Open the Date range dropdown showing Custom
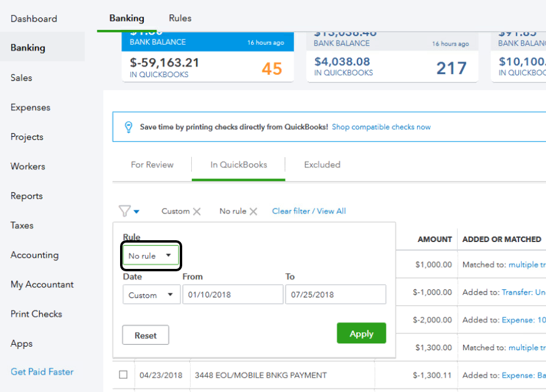This screenshot has height=392, width=546. pos(151,295)
